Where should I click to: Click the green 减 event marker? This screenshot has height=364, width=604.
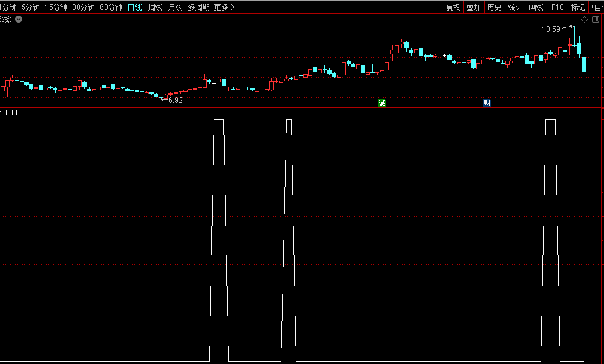coord(382,103)
